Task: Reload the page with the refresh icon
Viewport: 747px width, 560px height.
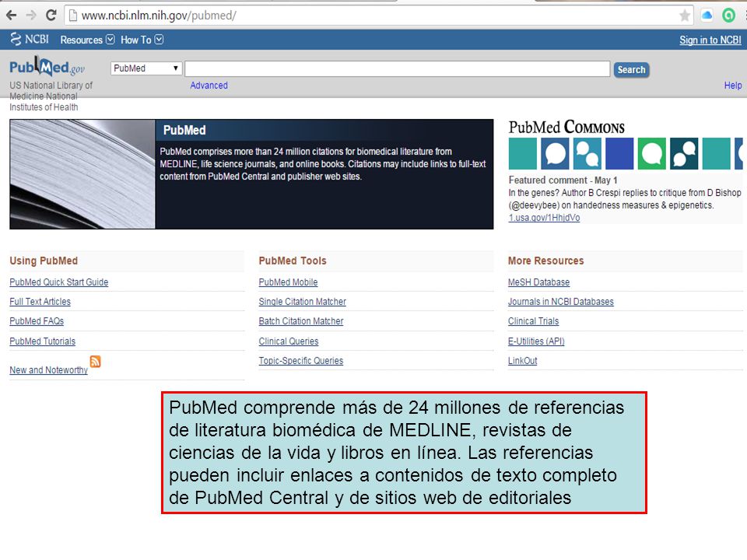Action: click(x=51, y=16)
